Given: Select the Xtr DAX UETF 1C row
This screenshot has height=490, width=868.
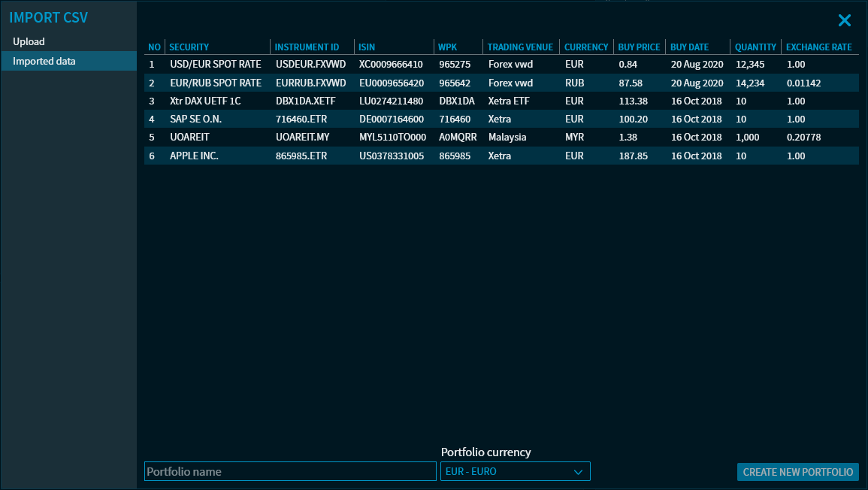Looking at the screenshot, I should tap(205, 101).
